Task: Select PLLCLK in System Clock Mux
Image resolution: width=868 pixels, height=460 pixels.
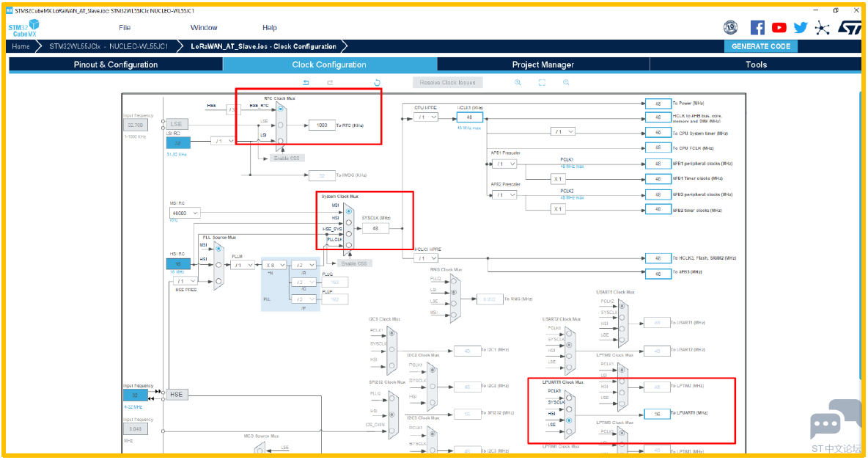Action: [349, 244]
